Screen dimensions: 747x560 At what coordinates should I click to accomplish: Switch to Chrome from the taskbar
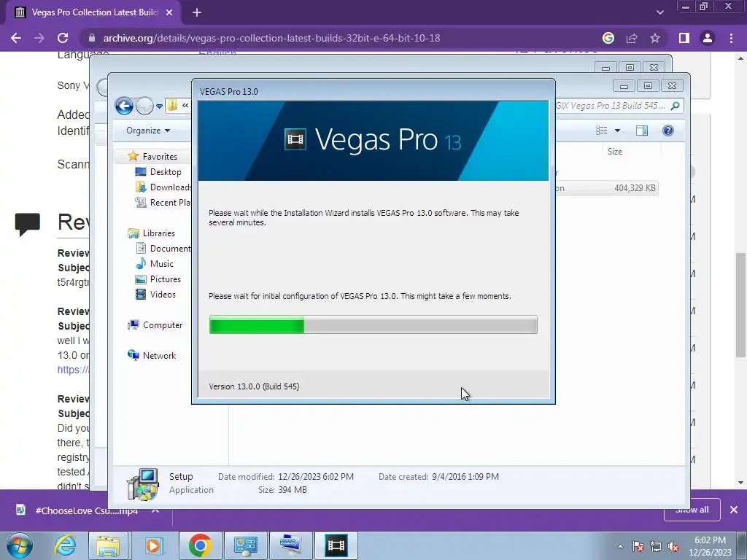pyautogui.click(x=200, y=545)
